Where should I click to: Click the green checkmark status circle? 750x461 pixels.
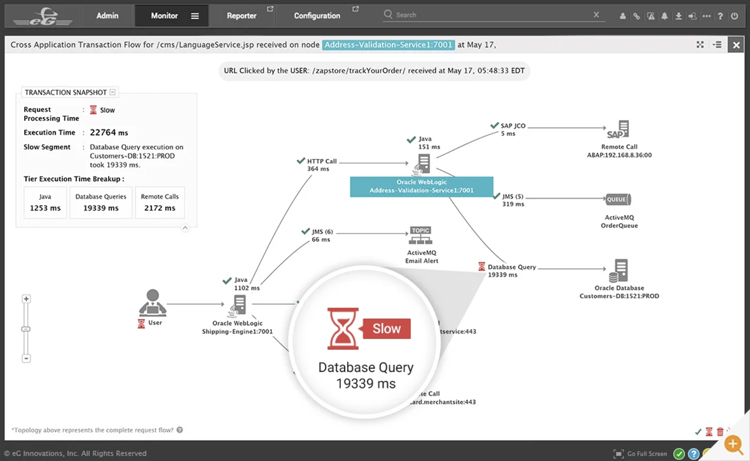[x=679, y=453]
